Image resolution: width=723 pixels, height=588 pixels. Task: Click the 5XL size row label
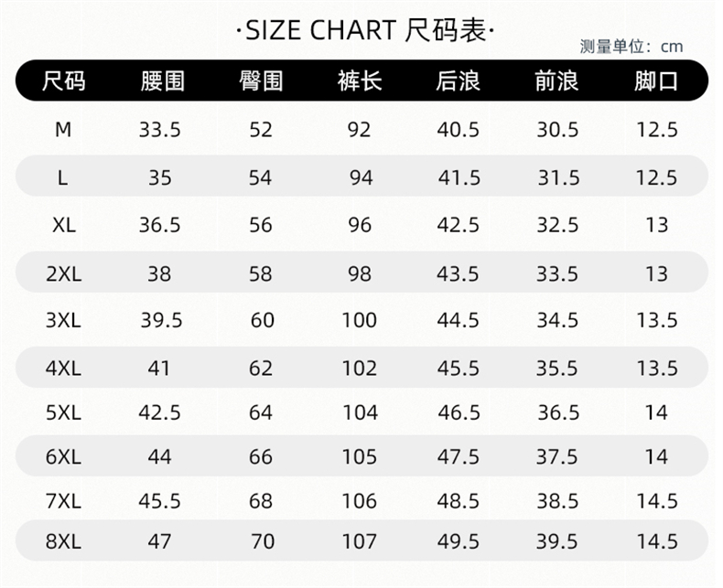point(63,413)
